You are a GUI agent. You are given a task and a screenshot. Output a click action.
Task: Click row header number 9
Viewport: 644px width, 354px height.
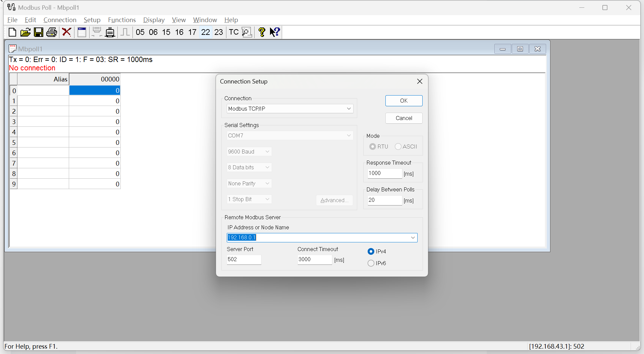tap(14, 184)
